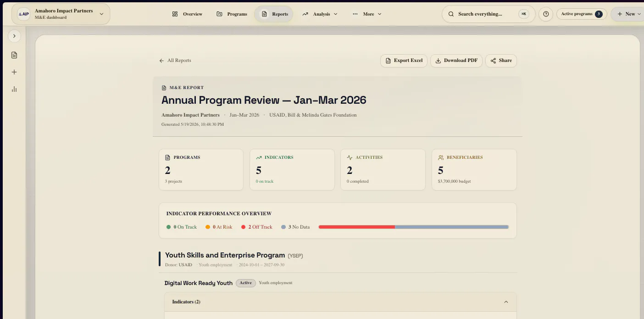Click the AIP organization logo
Screen dimensions: 644x319
pyautogui.click(x=23, y=14)
